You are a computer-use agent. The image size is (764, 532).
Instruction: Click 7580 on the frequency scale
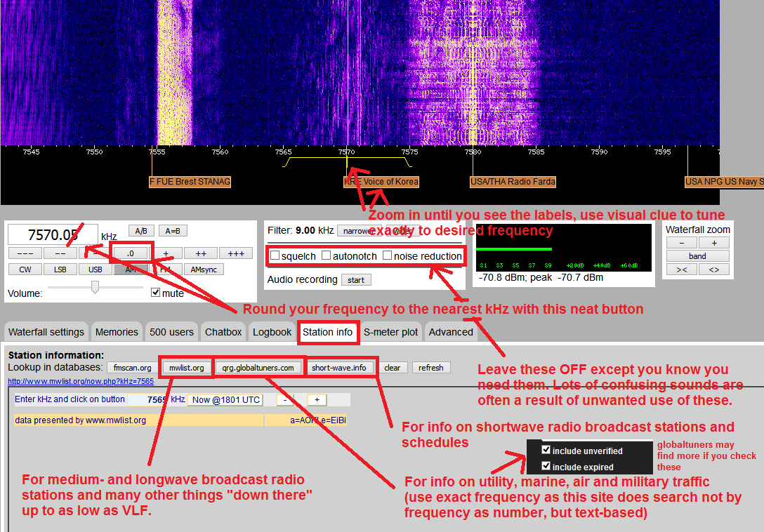pyautogui.click(x=473, y=152)
